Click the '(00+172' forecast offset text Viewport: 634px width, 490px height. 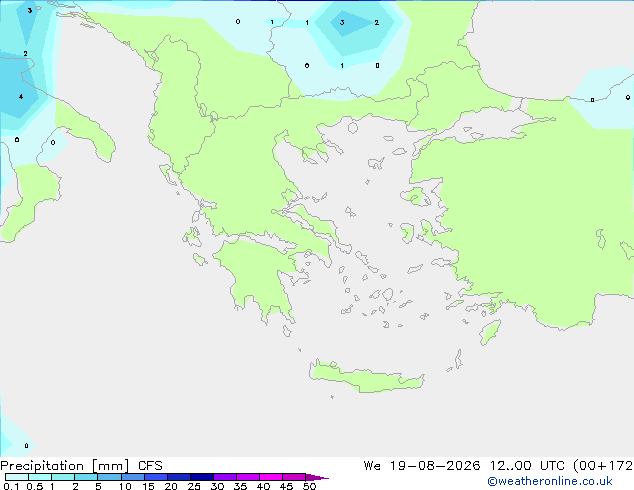[x=603, y=466]
